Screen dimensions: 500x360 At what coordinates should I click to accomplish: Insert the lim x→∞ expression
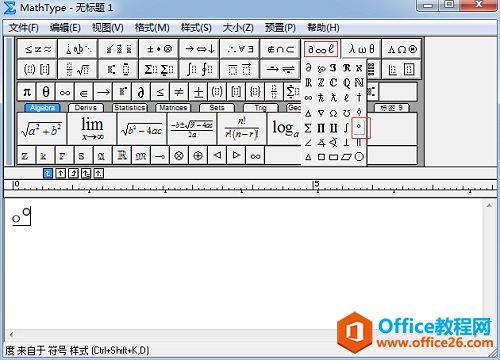pyautogui.click(x=92, y=129)
